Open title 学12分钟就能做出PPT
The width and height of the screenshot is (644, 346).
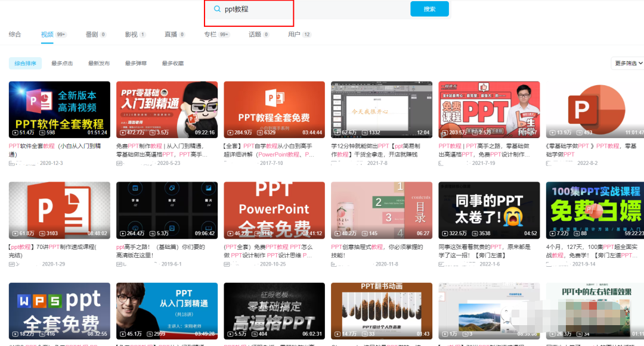pos(376,150)
